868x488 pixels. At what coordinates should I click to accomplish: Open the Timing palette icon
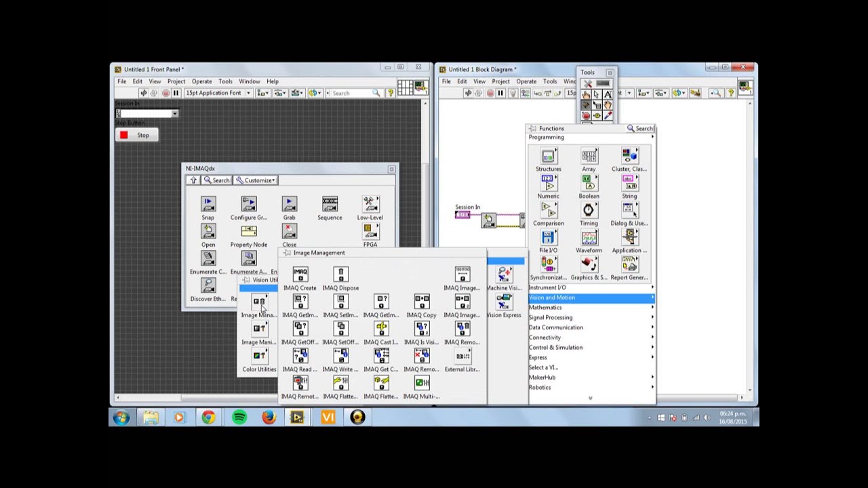[589, 210]
